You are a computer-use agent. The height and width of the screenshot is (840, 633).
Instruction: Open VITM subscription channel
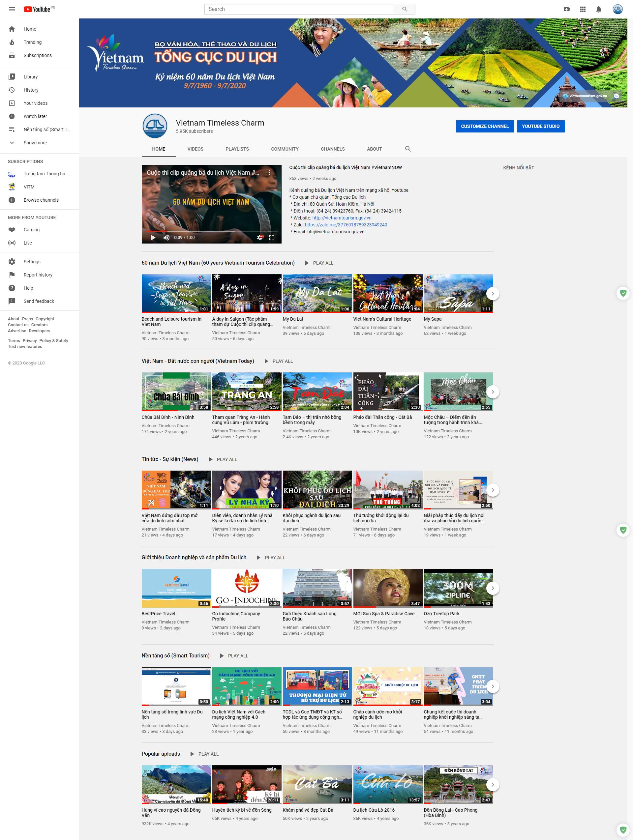point(40,187)
